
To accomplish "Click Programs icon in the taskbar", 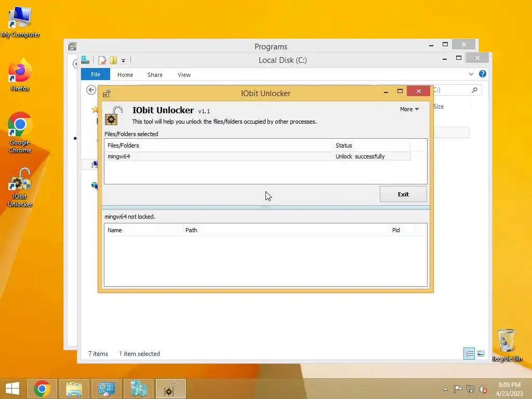I will pos(138,389).
